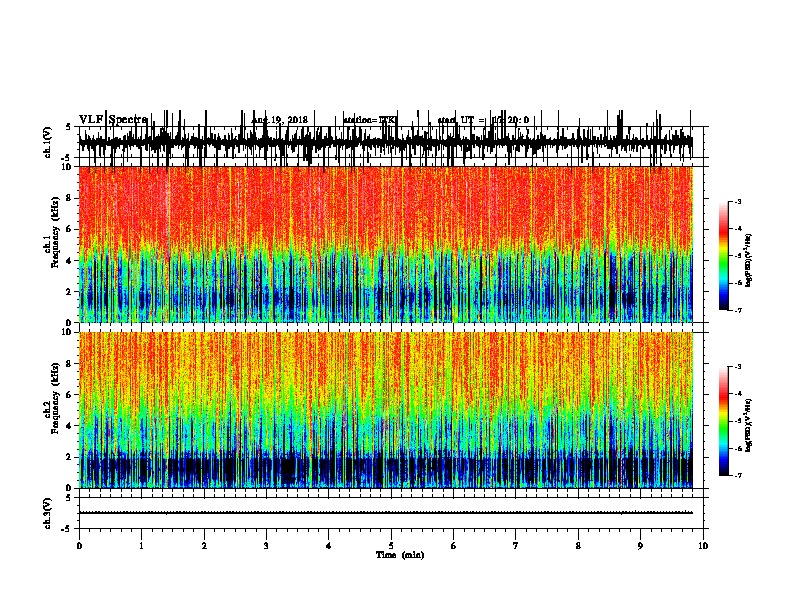Click the '2' kHz tick on ch.2 spectrogram
Viewport: 792px width, 612px height.
click(69, 457)
